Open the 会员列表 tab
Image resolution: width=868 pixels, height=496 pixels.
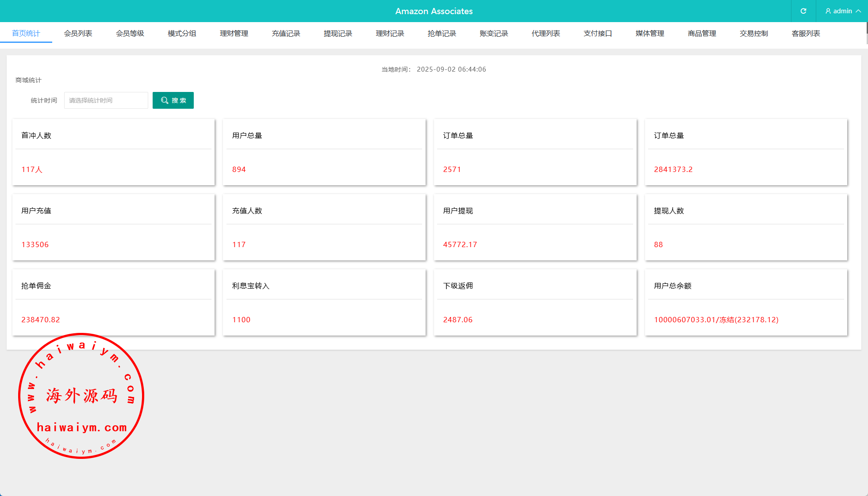click(78, 34)
